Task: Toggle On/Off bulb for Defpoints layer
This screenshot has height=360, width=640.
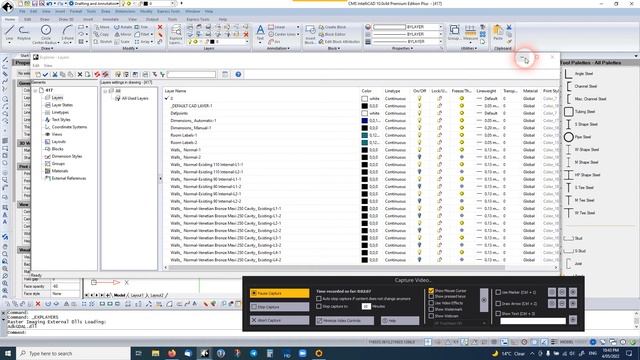Action: tap(419, 113)
